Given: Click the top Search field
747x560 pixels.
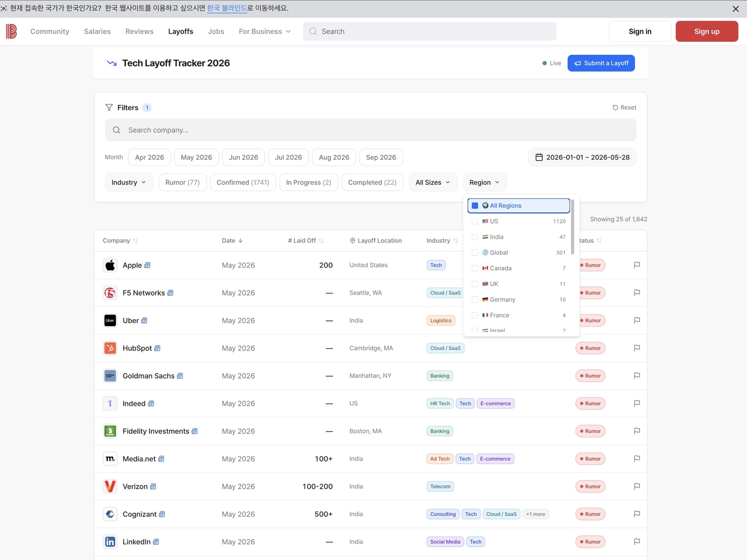Looking at the screenshot, I should (430, 32).
